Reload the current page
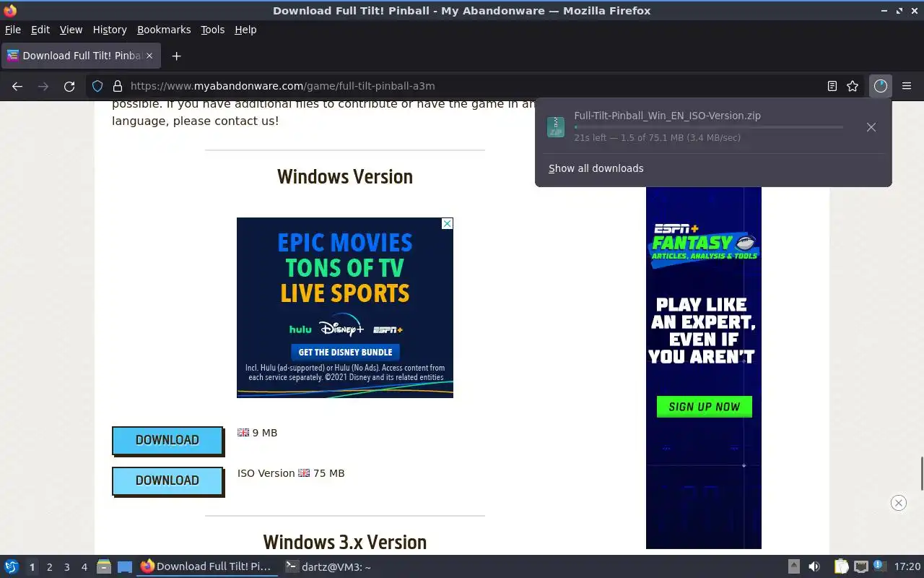Viewport: 924px width, 578px height. [x=69, y=86]
